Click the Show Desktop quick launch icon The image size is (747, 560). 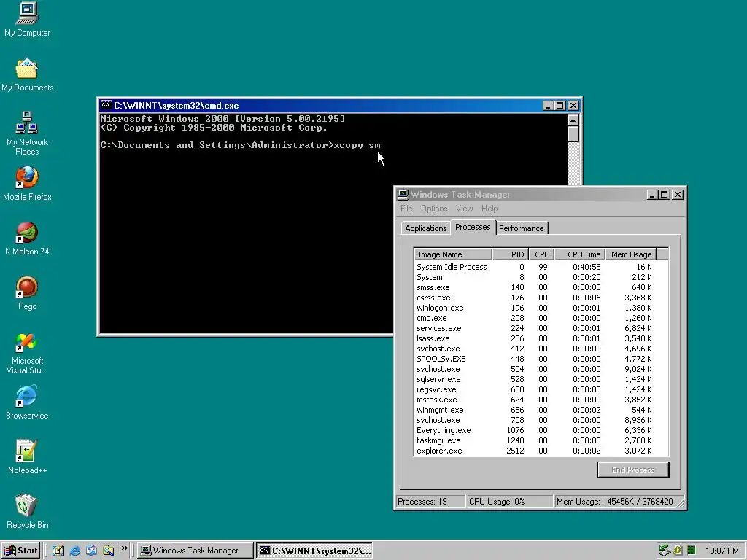(x=58, y=551)
